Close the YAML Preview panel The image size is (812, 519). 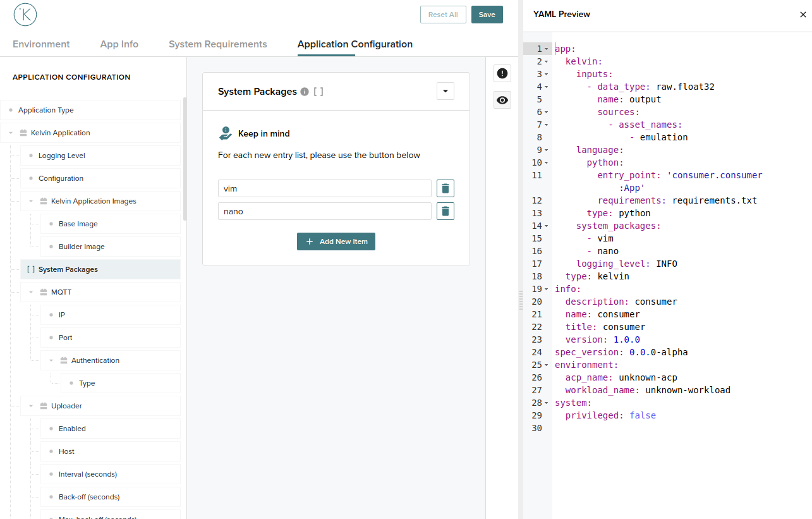[803, 15]
